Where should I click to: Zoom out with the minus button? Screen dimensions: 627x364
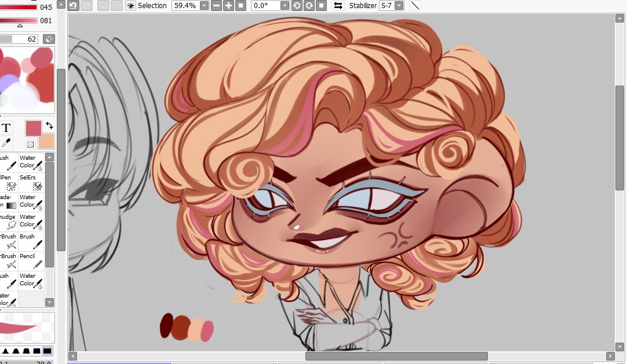click(x=216, y=6)
